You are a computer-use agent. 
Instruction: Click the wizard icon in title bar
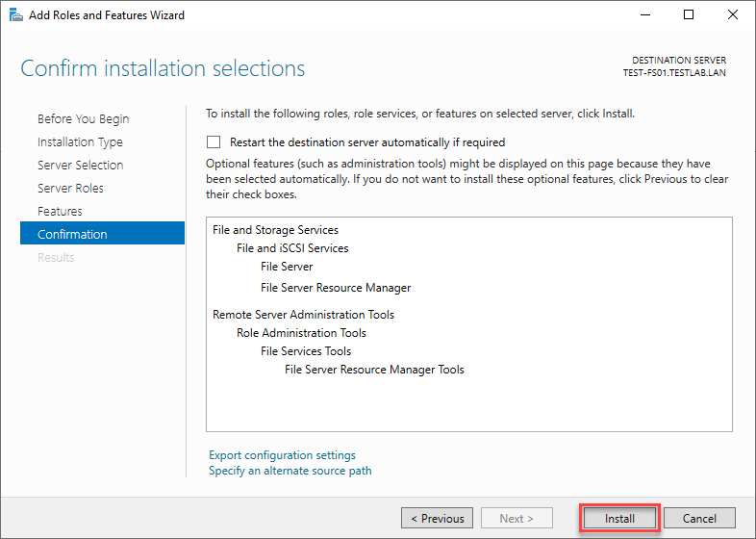16,15
